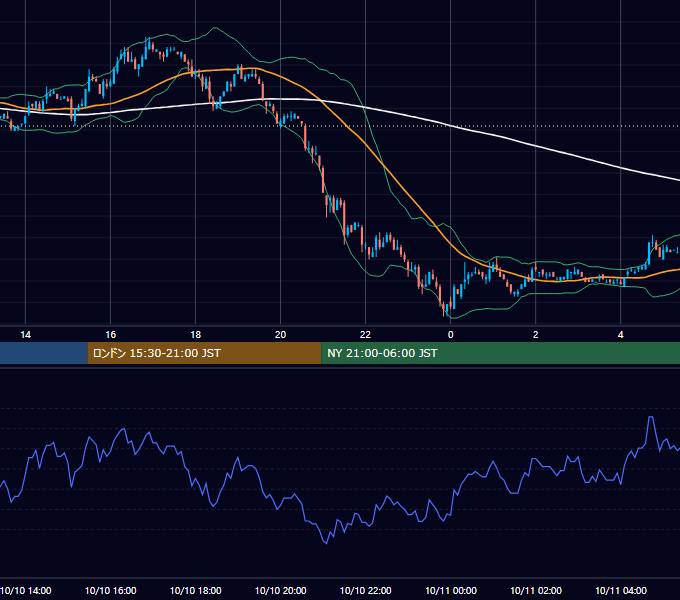Click the 10/10 22:00 oscillator time label

366,591
